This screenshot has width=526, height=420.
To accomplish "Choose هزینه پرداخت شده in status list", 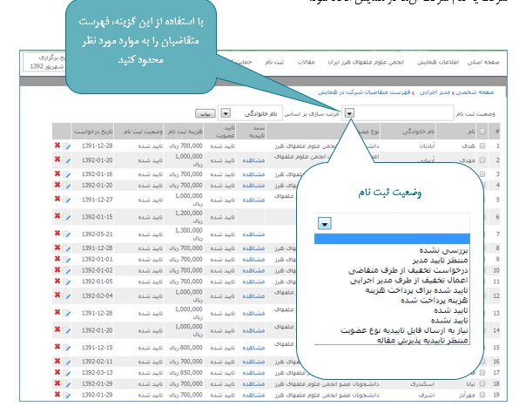I will click(x=433, y=299).
